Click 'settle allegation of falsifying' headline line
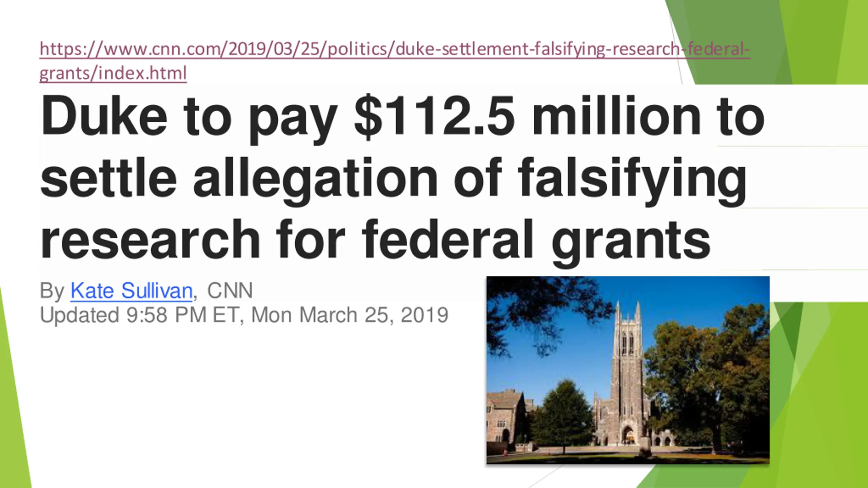The image size is (868, 488). [x=393, y=180]
